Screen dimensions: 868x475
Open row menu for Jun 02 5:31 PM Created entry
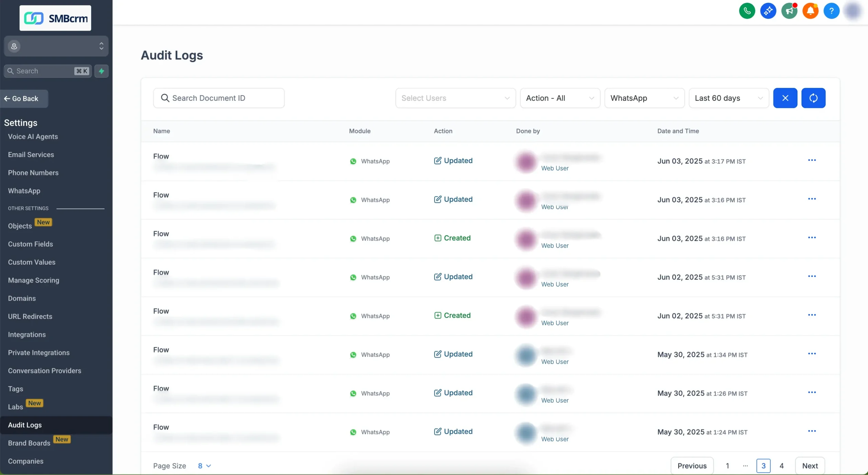(x=812, y=315)
